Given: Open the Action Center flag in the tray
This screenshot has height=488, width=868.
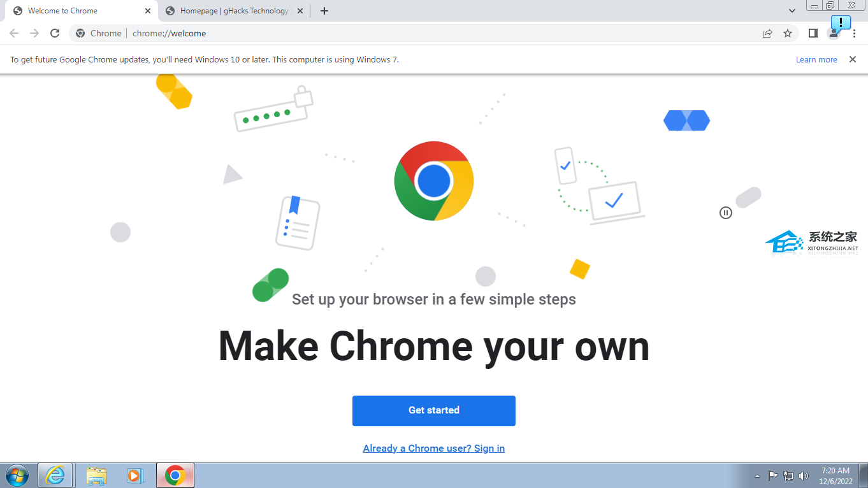Looking at the screenshot, I should point(773,475).
